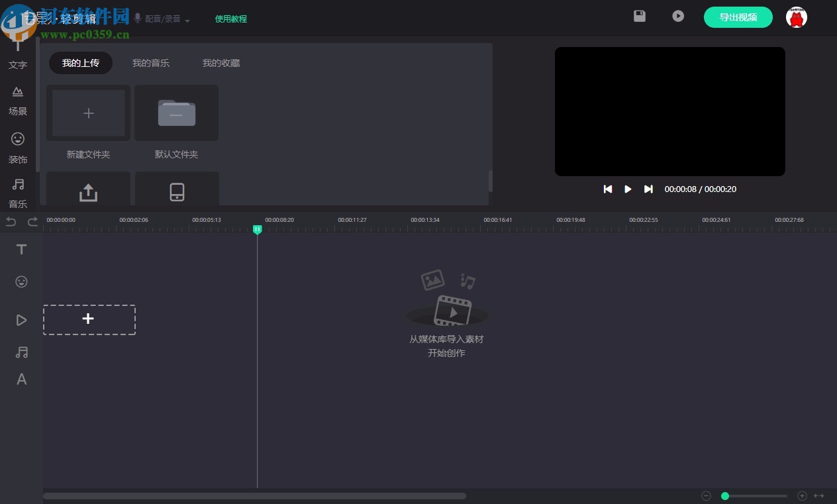Click the black video preview area
Screen dimensions: 837x504
(x=670, y=111)
